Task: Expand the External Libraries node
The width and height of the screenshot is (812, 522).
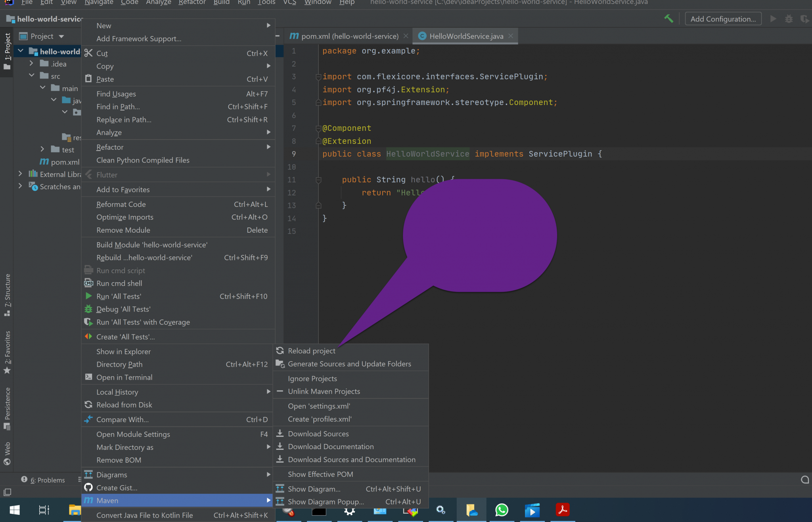Action: pyautogui.click(x=20, y=174)
